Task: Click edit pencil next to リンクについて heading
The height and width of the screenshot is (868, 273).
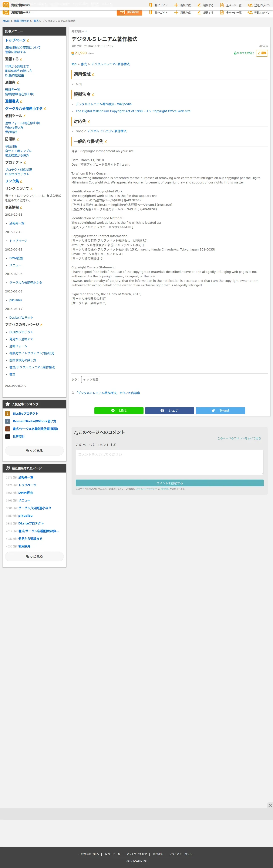Action: tap(31, 189)
